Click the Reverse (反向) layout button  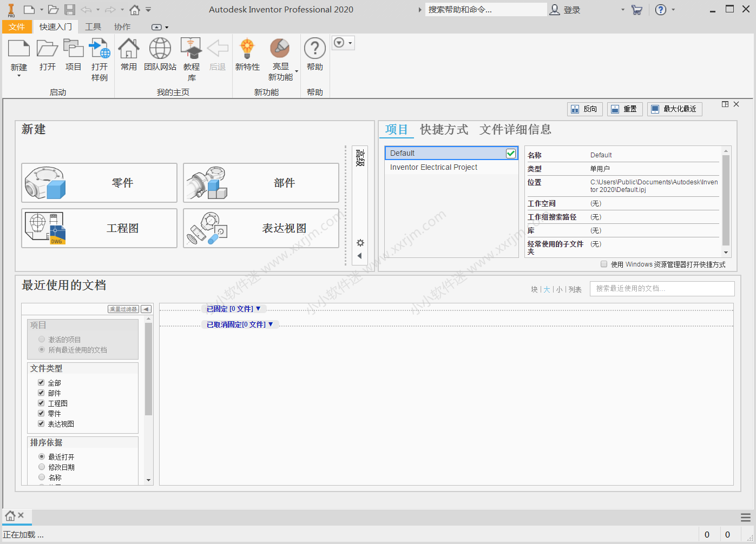click(x=584, y=109)
